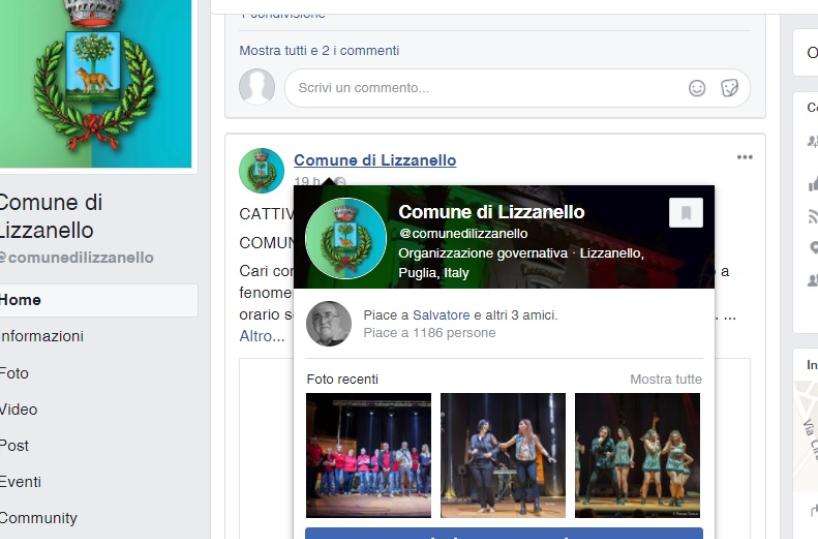Screen dimensions: 818x539
Task: Click the Salvatore name link
Action: click(x=441, y=315)
